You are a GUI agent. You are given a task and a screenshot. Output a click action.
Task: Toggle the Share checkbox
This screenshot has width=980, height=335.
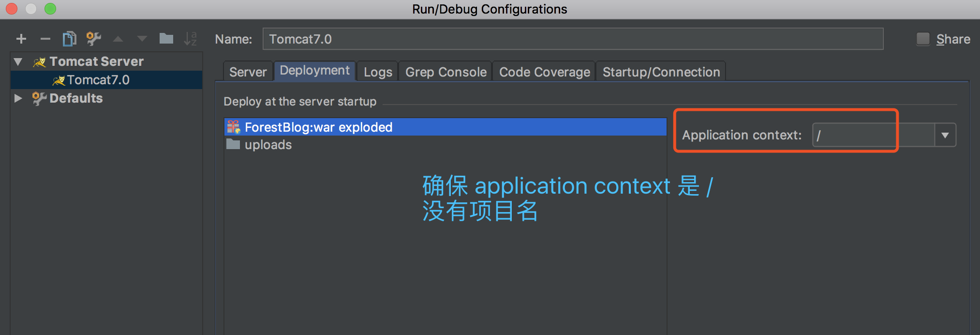click(923, 39)
